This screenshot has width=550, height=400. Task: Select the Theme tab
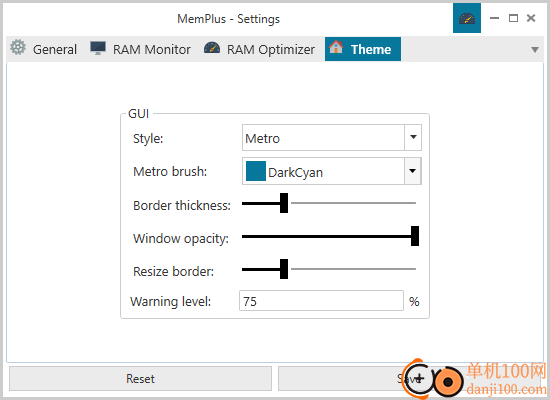pyautogui.click(x=363, y=49)
